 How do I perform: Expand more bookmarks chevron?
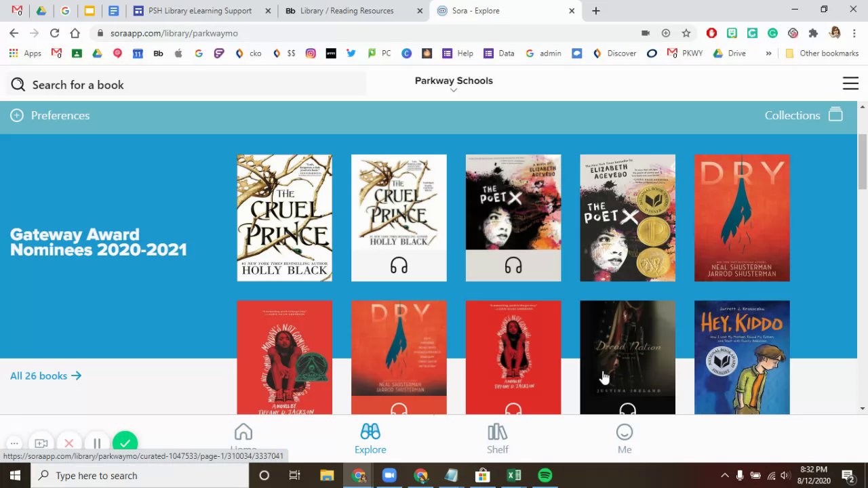[768, 53]
